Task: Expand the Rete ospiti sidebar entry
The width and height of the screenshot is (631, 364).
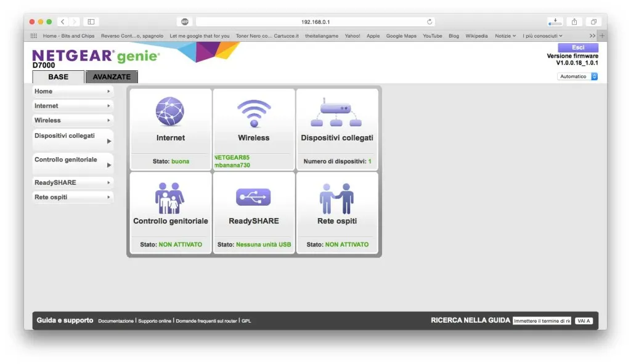Action: pyautogui.click(x=72, y=196)
